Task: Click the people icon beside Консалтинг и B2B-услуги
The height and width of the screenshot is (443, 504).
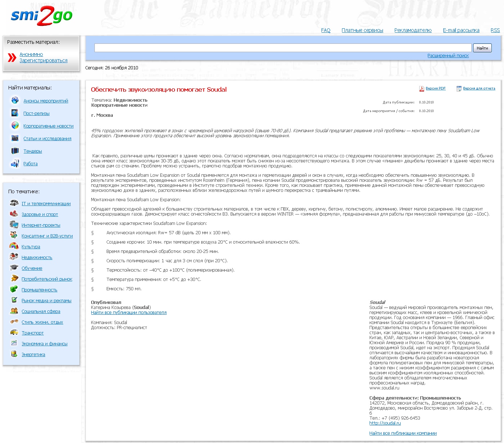Action: click(14, 235)
